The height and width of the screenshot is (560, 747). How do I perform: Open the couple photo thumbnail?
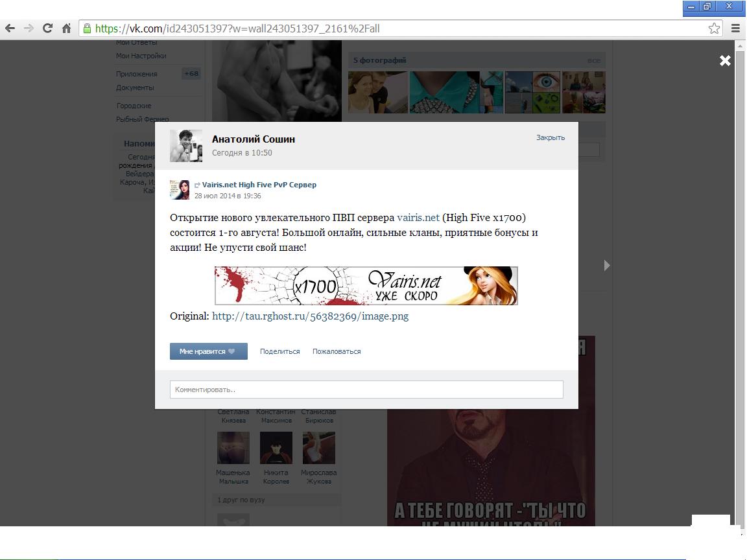click(378, 93)
